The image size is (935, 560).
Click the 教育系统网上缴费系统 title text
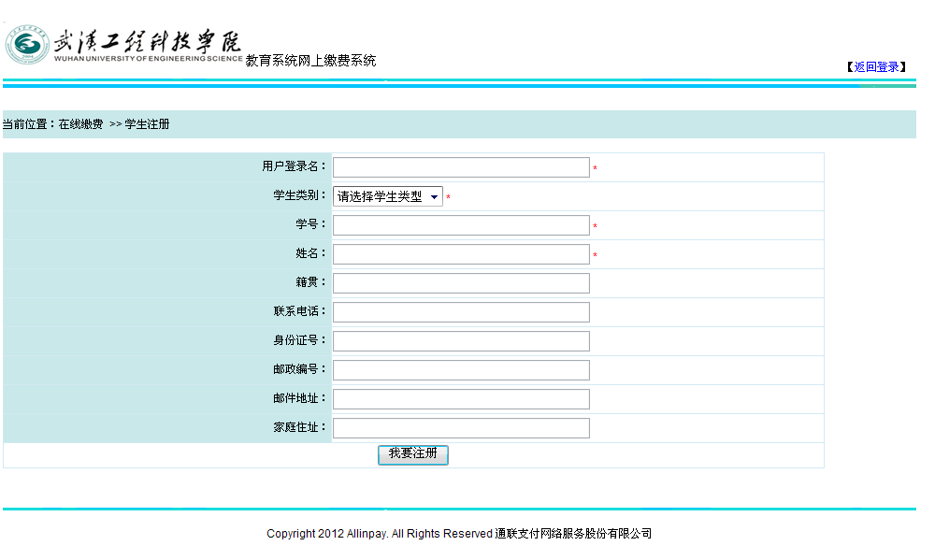pyautogui.click(x=310, y=61)
